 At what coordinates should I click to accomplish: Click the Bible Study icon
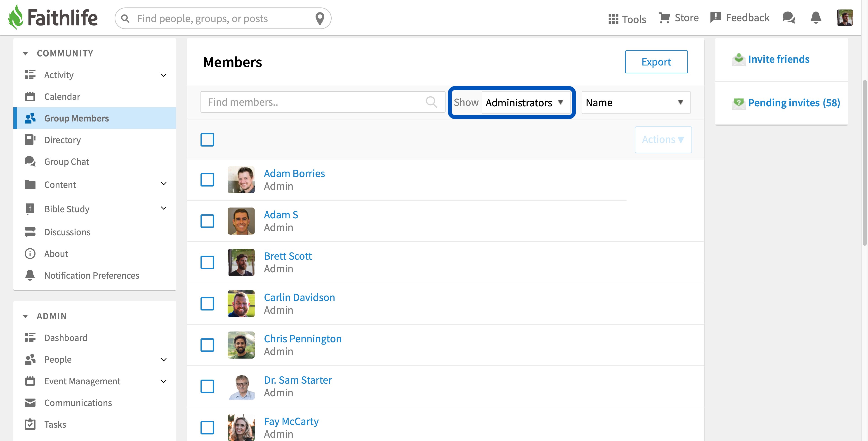click(x=30, y=209)
